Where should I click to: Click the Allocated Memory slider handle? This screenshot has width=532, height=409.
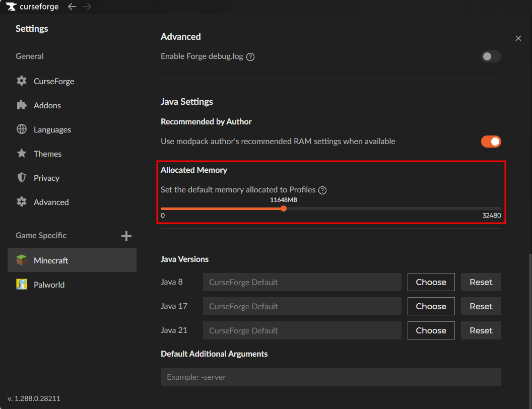[x=284, y=209]
